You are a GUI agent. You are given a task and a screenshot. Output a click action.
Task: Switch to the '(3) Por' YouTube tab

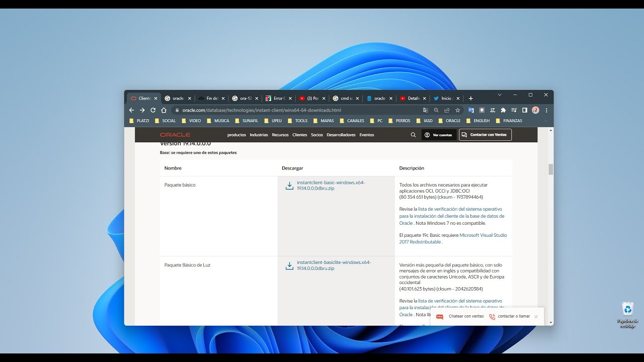click(312, 99)
